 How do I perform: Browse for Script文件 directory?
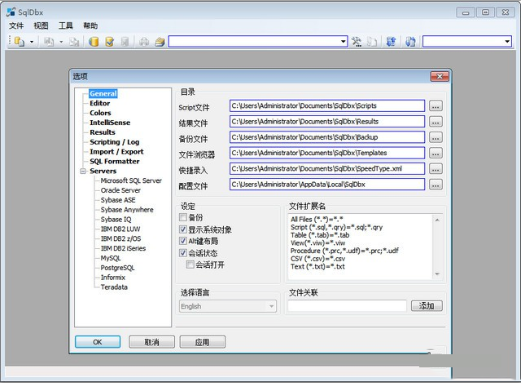click(x=436, y=106)
